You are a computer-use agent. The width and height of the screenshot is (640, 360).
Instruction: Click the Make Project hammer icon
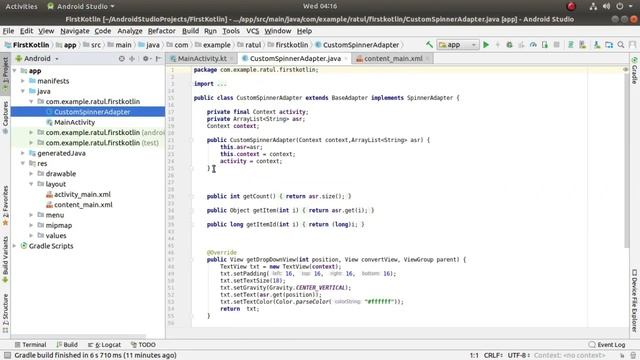point(429,44)
